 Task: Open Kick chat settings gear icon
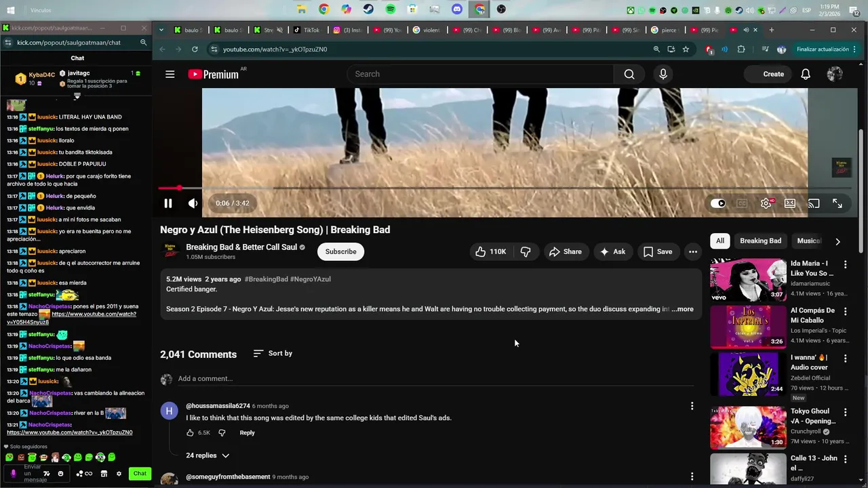[x=119, y=474]
